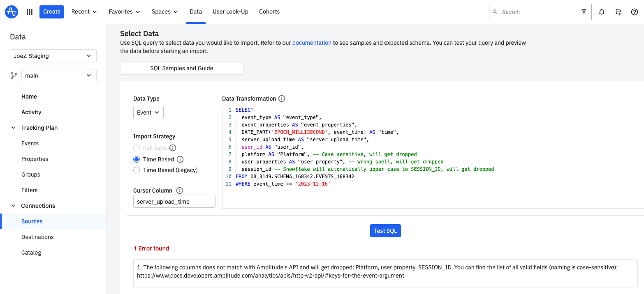This screenshot has height=294, width=644.
Task: Open the Cohorts tab
Action: click(269, 11)
